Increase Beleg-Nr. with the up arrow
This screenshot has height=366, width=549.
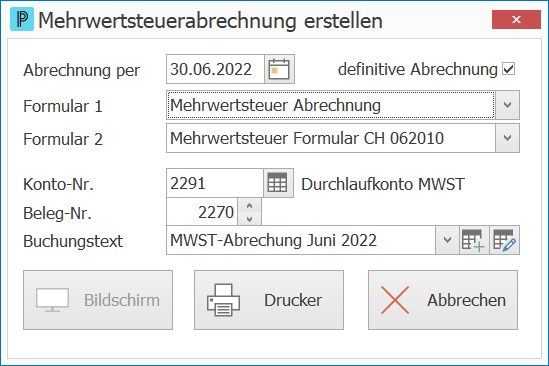[249, 206]
